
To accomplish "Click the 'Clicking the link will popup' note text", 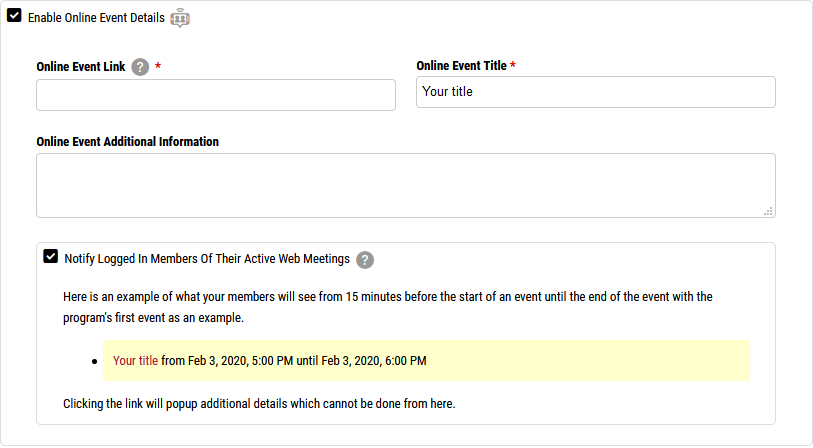I will coord(259,404).
